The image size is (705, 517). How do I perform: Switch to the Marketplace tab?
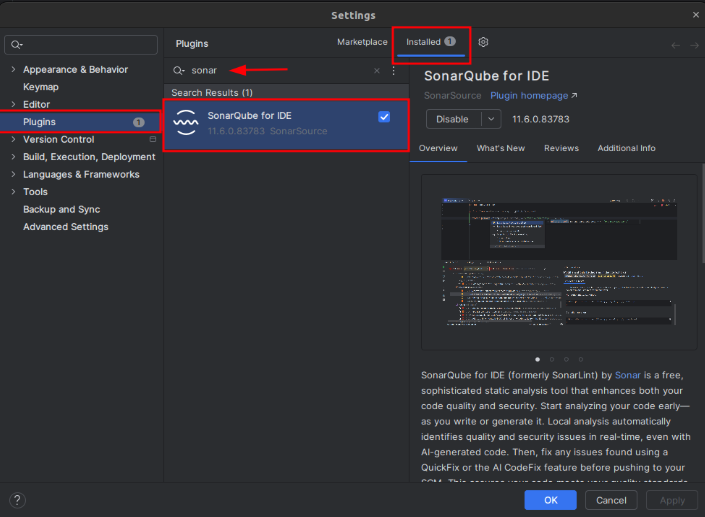[362, 42]
